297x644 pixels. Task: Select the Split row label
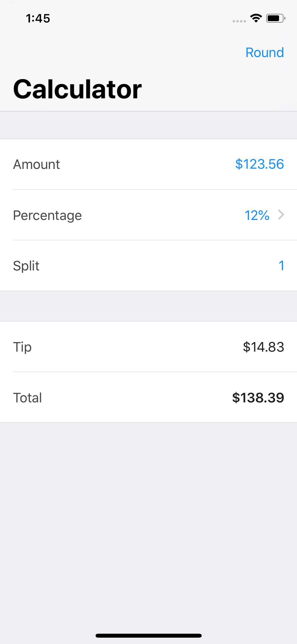(x=26, y=266)
